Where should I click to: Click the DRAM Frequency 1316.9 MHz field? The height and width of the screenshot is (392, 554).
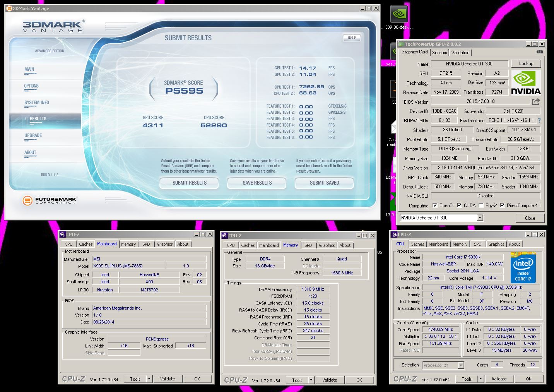pyautogui.click(x=313, y=289)
